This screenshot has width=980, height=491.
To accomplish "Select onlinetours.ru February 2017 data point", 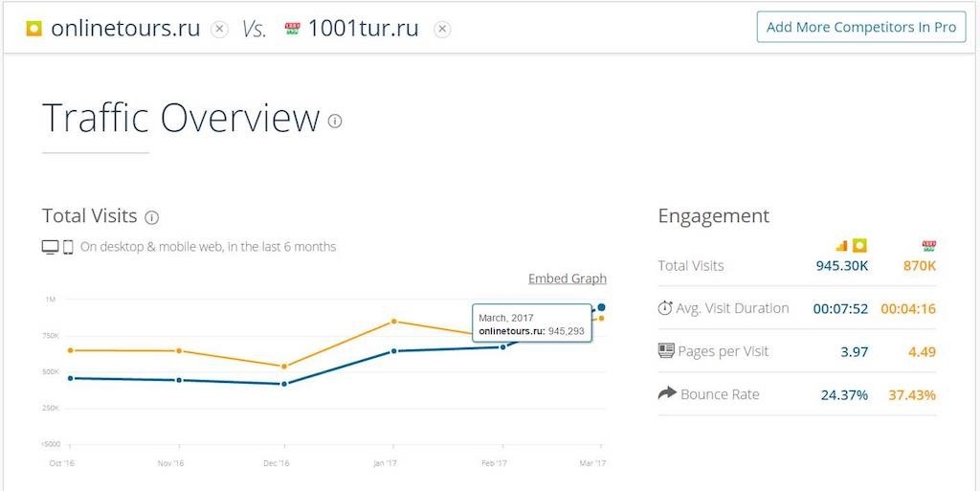I will 502,346.
